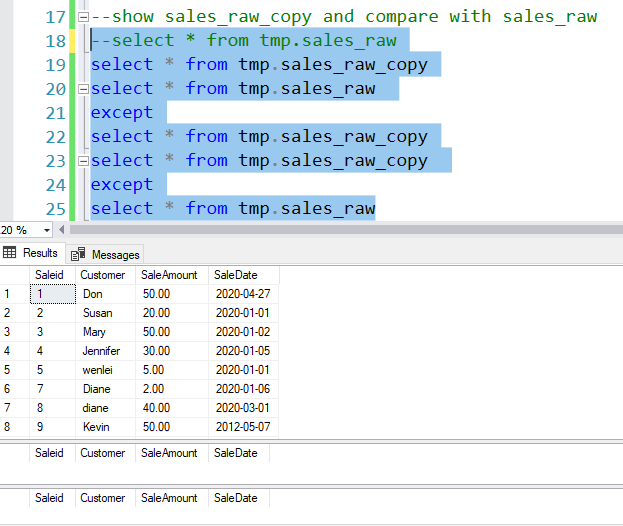Viewport: 623px width, 526px height.
Task: Click the lowercase 'diane' customer cell
Action: pyautogui.click(x=105, y=408)
